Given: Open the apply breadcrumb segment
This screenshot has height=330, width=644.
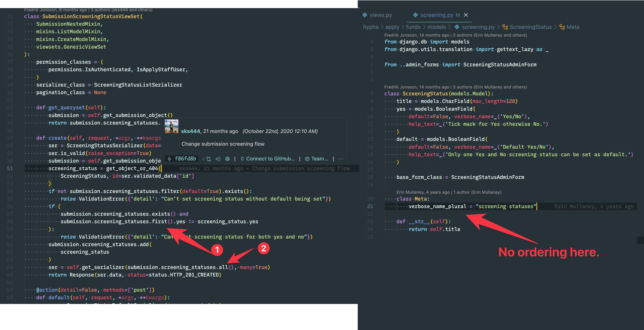Looking at the screenshot, I should point(392,27).
